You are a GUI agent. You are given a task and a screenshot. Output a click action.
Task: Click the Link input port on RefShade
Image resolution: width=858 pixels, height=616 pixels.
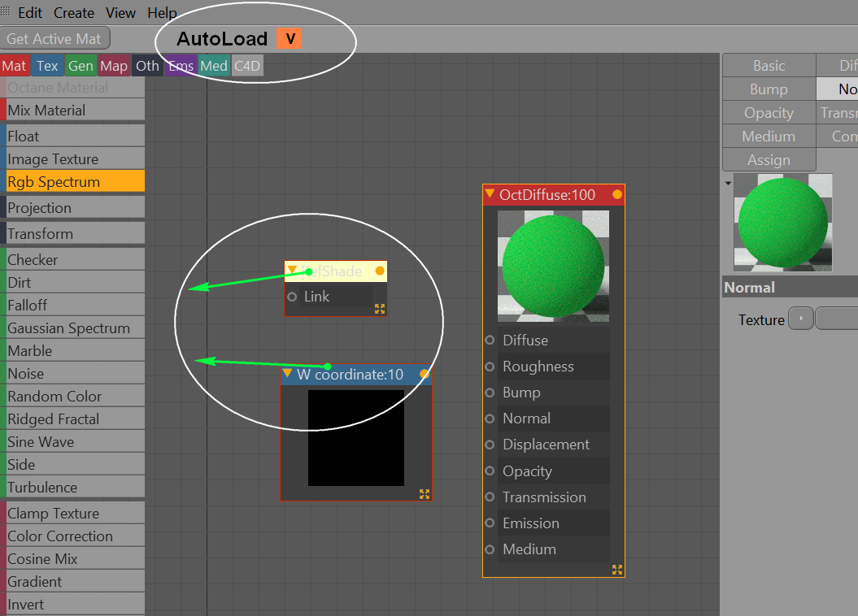292,297
